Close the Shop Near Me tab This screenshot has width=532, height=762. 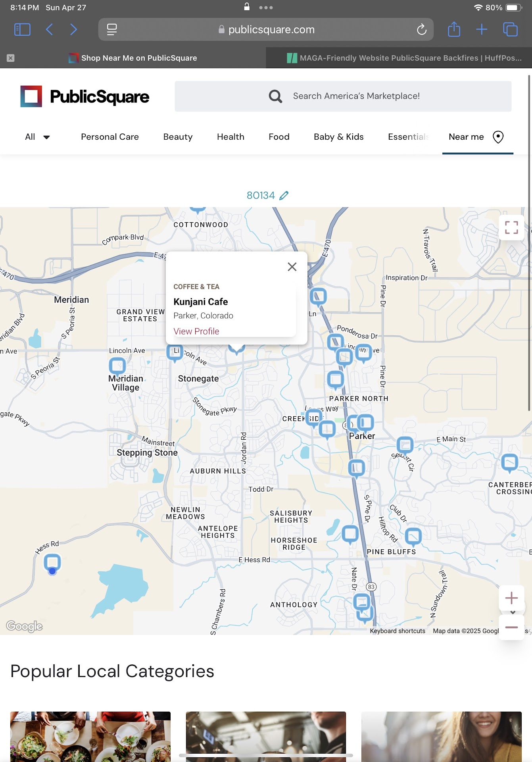(11, 58)
